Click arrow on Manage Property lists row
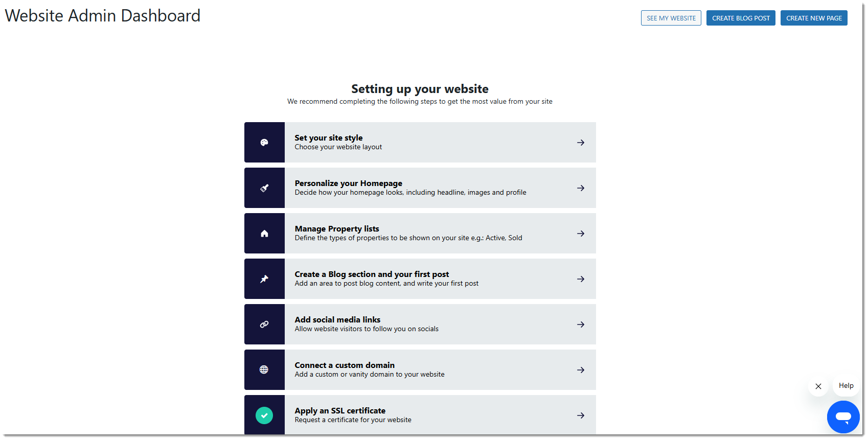 click(581, 234)
